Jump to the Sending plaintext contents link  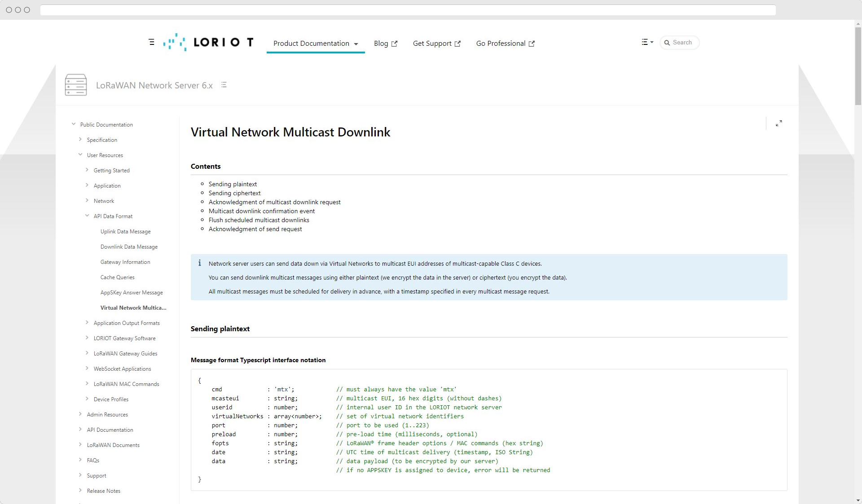click(x=233, y=184)
